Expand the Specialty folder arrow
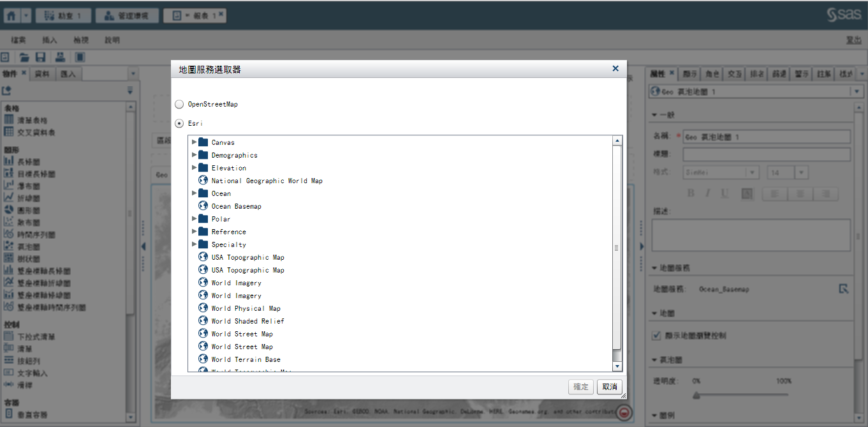 195,244
